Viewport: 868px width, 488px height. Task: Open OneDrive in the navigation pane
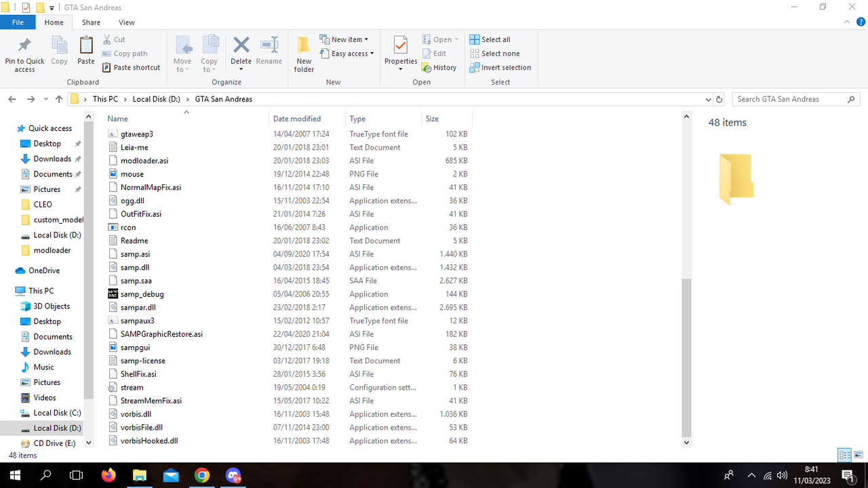tap(44, 270)
